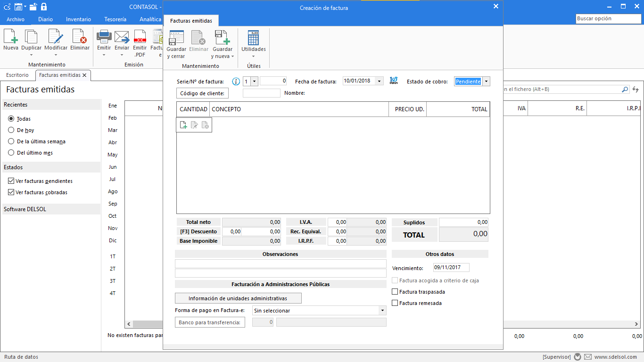Open the www.sdelsol.com link
Screen dimensions: 644x362
pyautogui.click(x=616, y=357)
